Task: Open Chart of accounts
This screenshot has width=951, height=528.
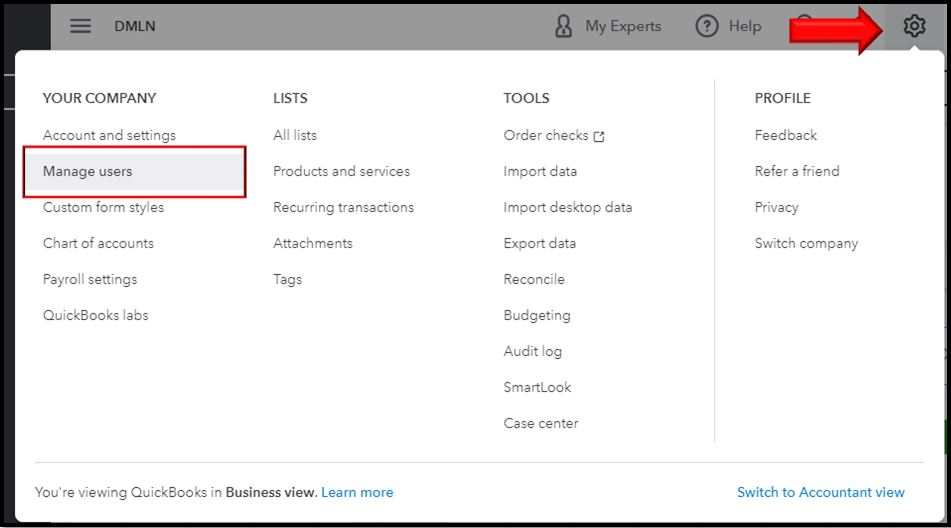Action: tap(98, 243)
